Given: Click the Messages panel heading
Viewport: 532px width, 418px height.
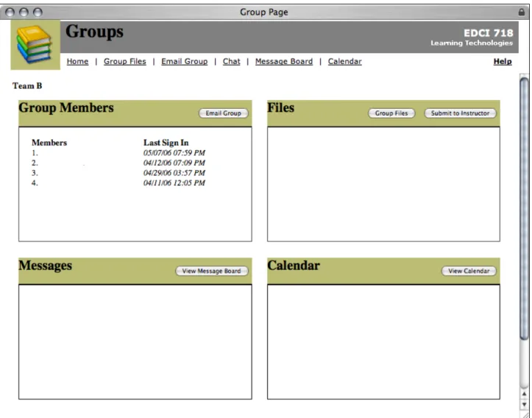Looking at the screenshot, I should point(45,266).
